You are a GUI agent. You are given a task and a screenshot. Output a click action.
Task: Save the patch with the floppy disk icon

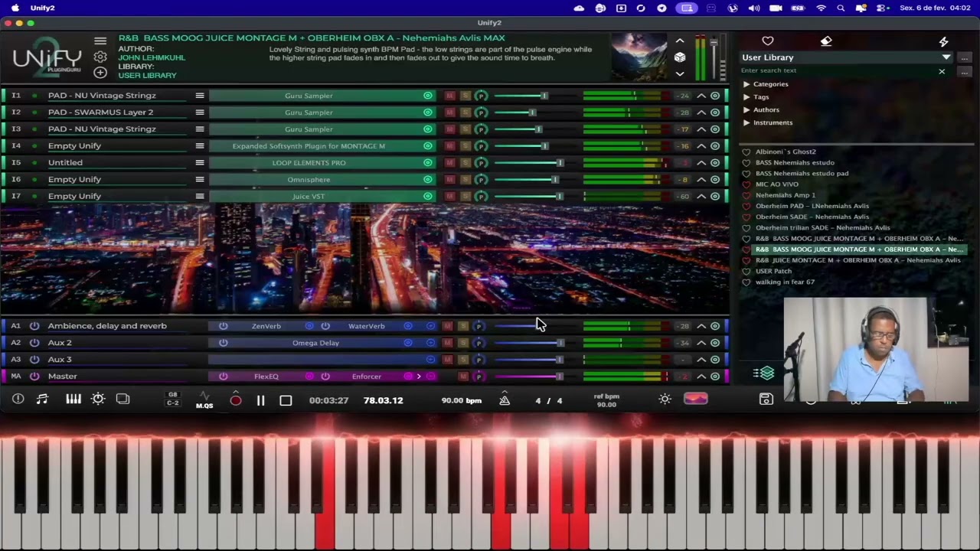coord(766,399)
